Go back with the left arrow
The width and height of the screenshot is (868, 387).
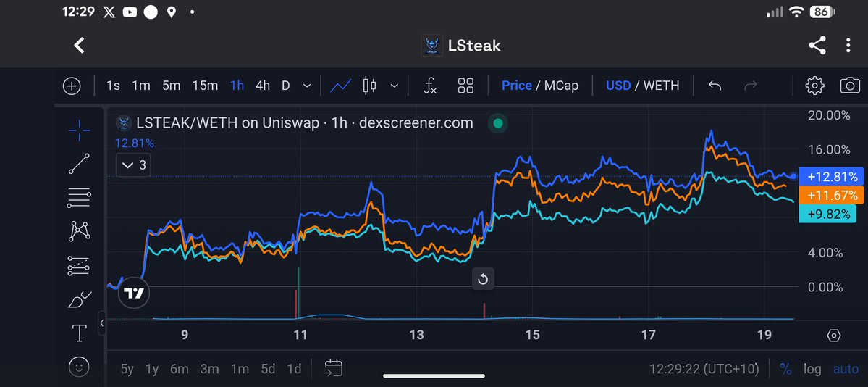[79, 46]
